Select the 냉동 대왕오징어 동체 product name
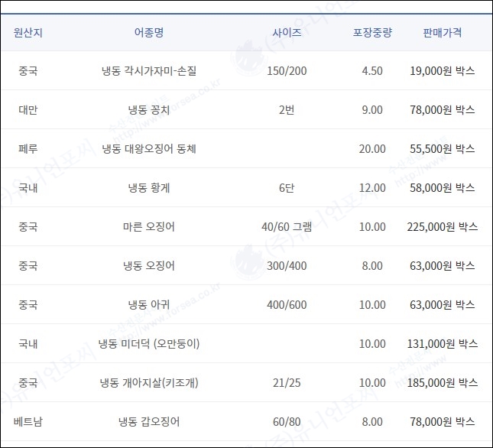 [x=149, y=149]
